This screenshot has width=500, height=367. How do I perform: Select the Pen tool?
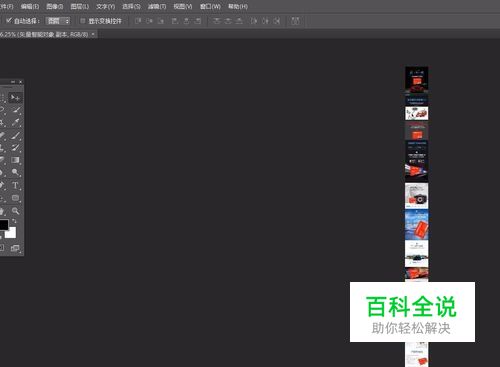click(x=2, y=185)
